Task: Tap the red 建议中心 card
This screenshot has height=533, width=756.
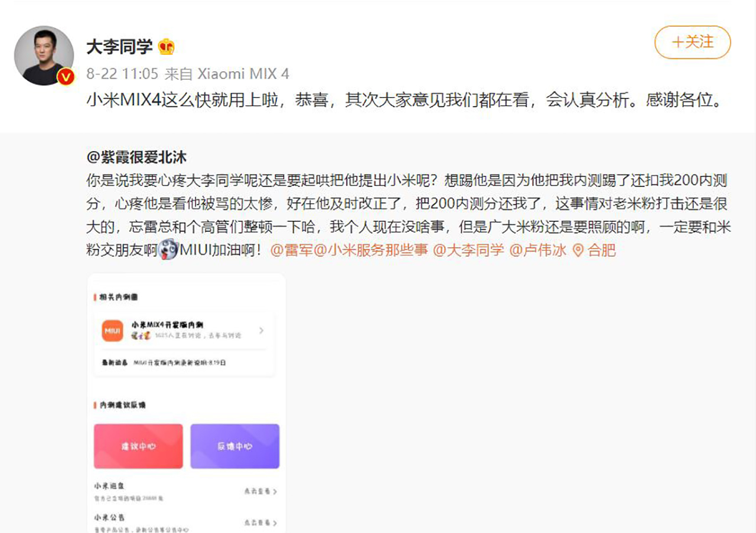Action: tap(138, 446)
